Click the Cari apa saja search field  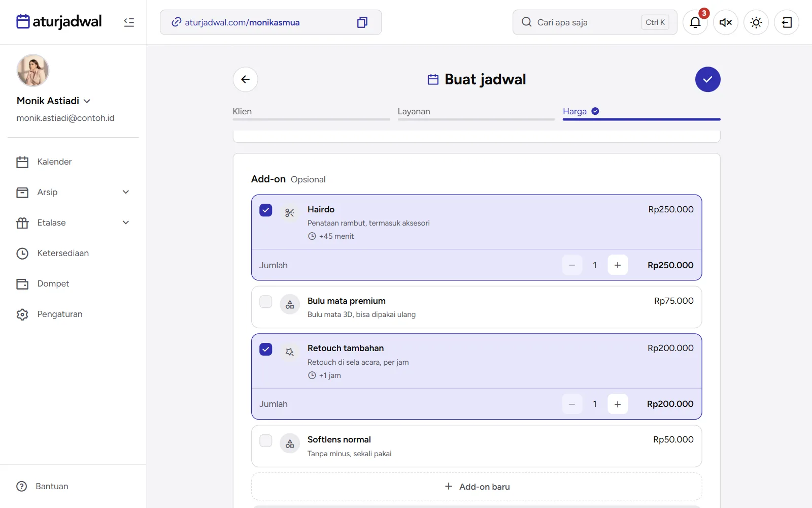tap(595, 22)
